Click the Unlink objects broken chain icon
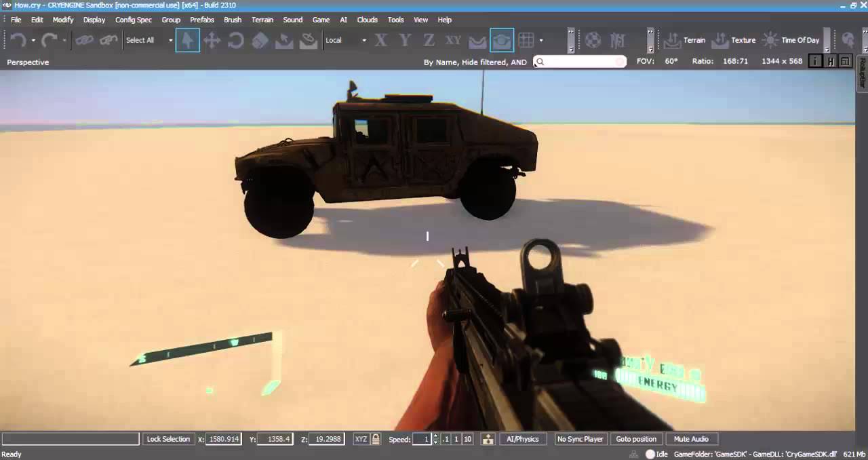 coord(108,40)
